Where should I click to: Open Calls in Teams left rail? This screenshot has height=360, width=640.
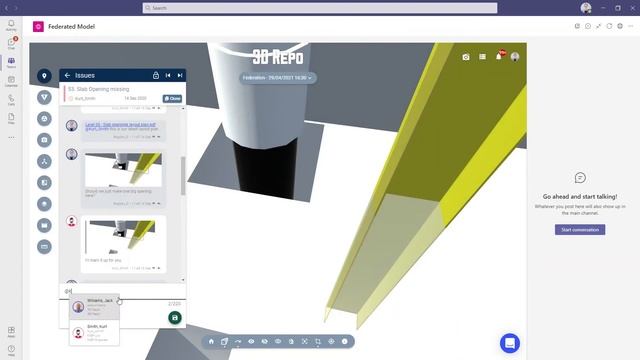11,100
